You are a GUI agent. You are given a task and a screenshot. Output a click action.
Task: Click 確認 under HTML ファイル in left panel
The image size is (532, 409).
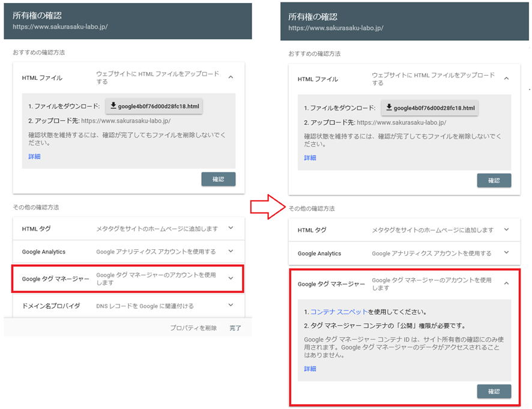coord(218,179)
